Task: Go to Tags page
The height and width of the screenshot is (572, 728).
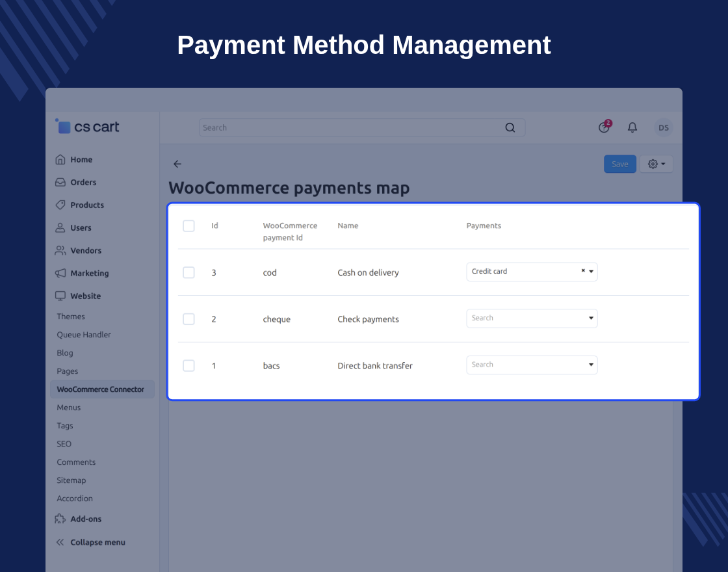Action: click(x=65, y=425)
